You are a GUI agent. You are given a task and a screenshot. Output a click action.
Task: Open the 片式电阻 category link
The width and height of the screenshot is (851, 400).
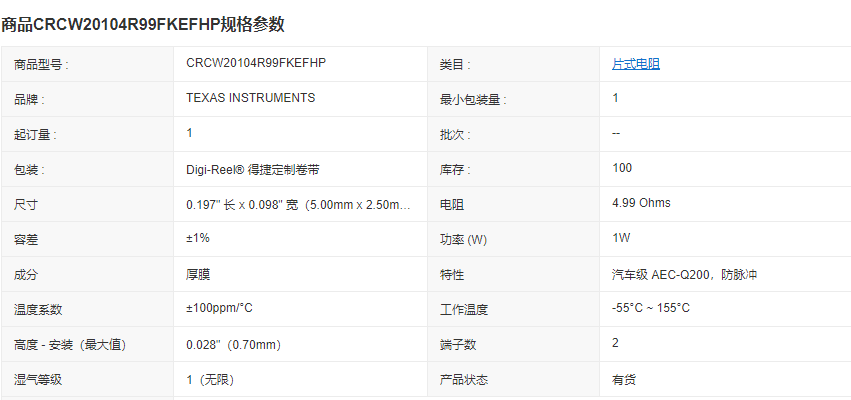[x=636, y=64]
